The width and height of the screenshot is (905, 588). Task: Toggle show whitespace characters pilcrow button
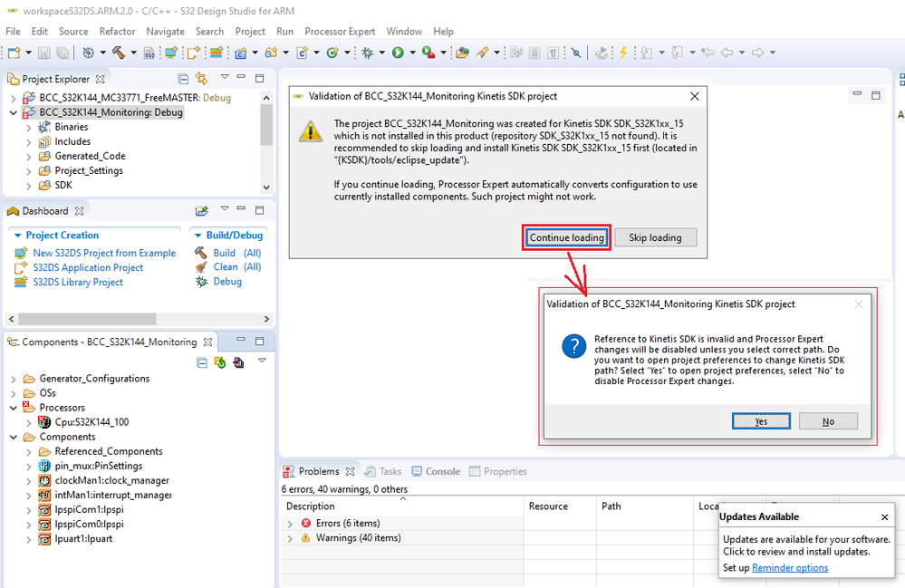[x=553, y=53]
